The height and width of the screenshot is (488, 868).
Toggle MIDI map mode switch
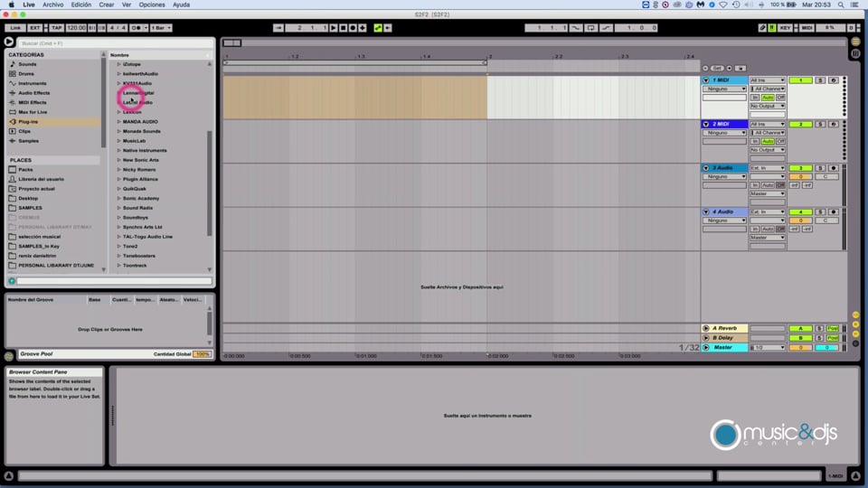coord(807,28)
